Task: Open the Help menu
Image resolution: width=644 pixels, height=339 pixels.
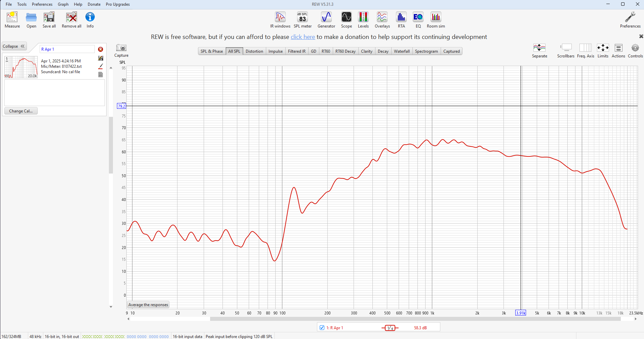Action: click(x=78, y=4)
